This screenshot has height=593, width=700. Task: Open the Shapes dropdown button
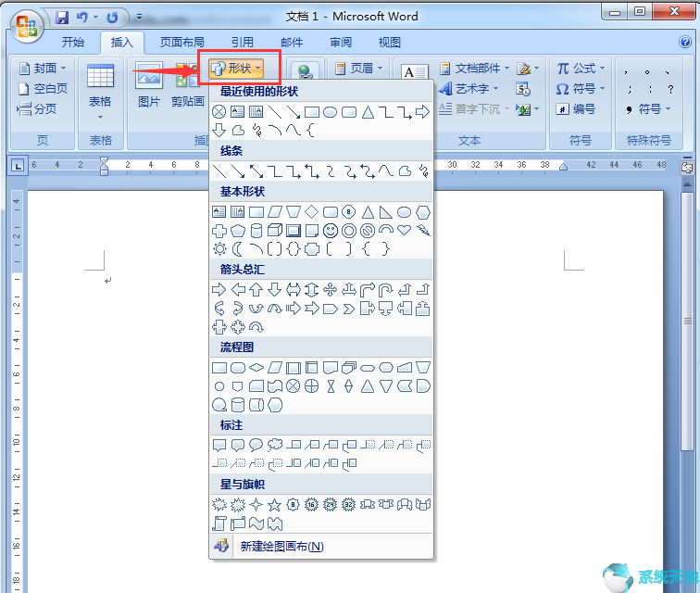click(237, 69)
